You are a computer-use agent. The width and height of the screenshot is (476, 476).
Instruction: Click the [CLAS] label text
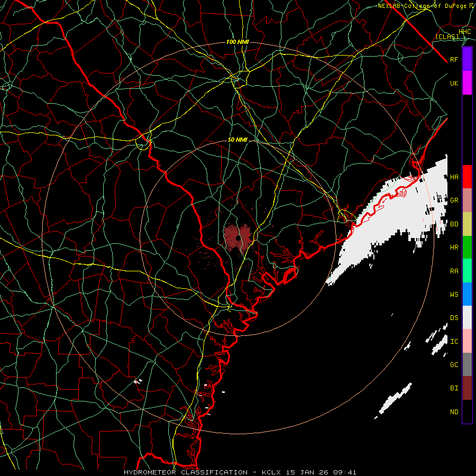tap(447, 37)
